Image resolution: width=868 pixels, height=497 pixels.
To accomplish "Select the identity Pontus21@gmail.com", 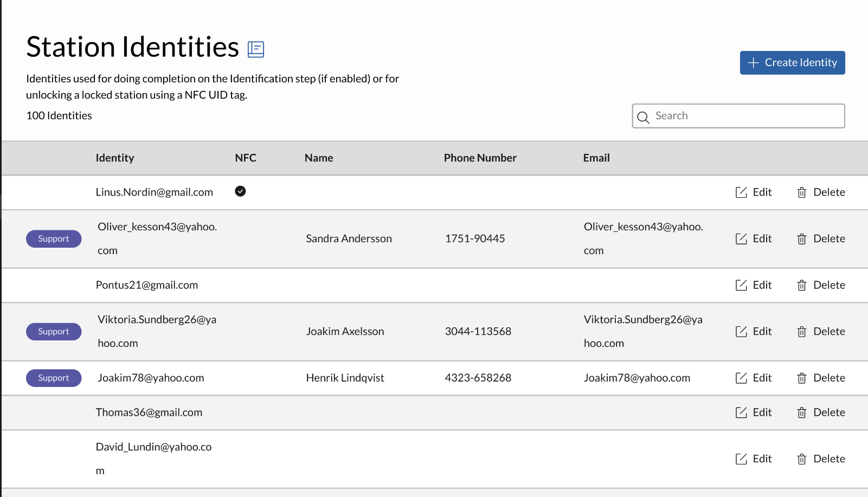I will click(x=147, y=285).
